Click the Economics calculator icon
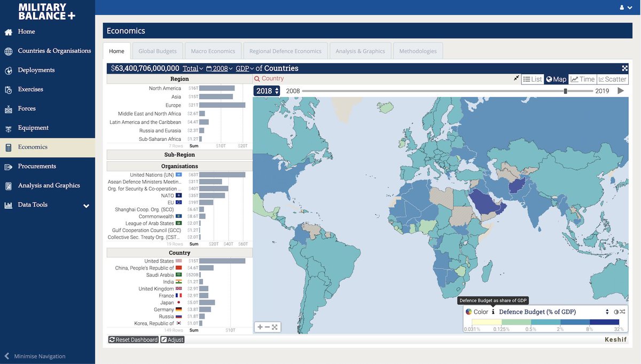The width and height of the screenshot is (641, 364). [x=8, y=147]
